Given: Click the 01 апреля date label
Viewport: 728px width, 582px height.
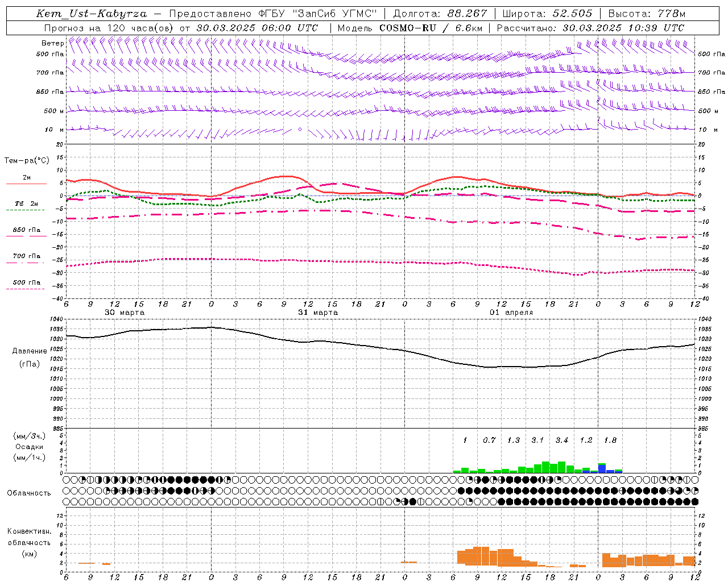Looking at the screenshot, I should coord(511,313).
